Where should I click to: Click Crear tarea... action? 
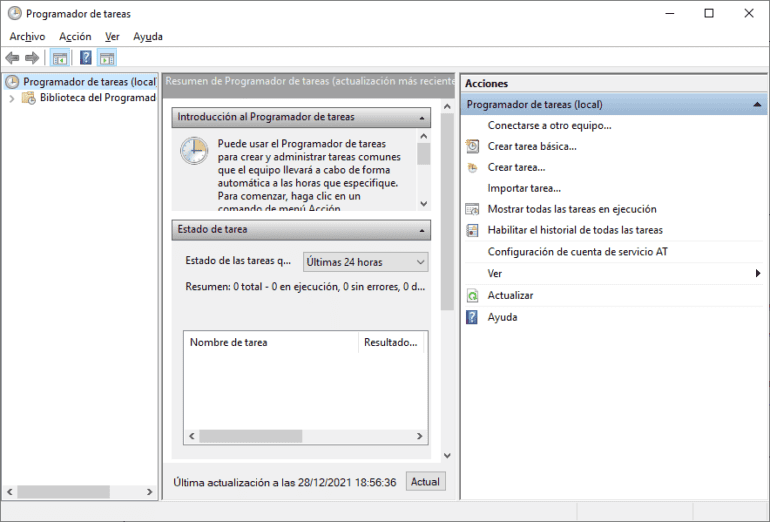coord(516,167)
